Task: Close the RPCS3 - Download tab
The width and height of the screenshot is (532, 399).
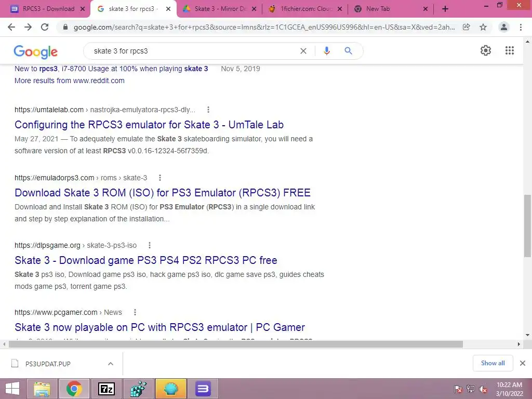Action: point(83,9)
